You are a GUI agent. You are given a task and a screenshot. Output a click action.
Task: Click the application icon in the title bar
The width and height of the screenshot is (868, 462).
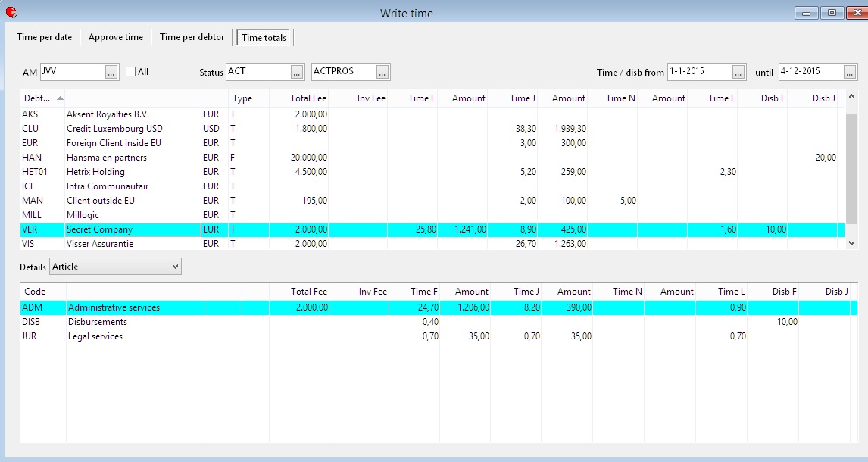click(11, 12)
